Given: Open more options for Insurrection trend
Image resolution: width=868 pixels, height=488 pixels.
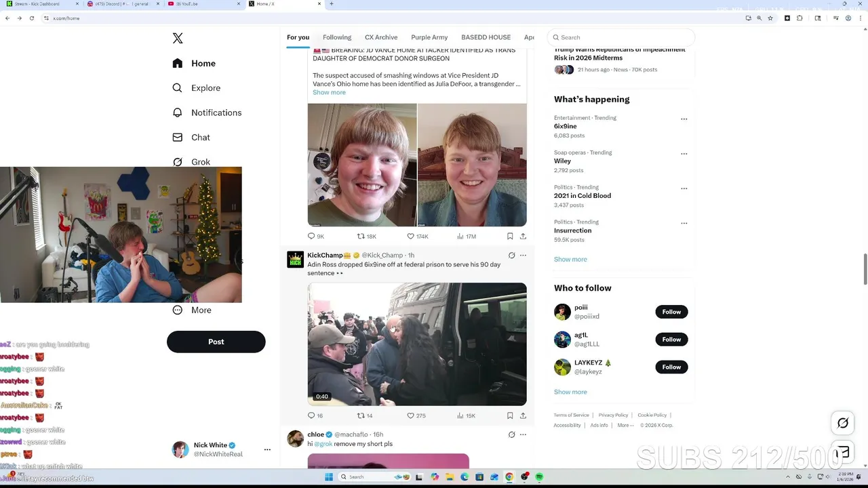Looking at the screenshot, I should (x=684, y=223).
